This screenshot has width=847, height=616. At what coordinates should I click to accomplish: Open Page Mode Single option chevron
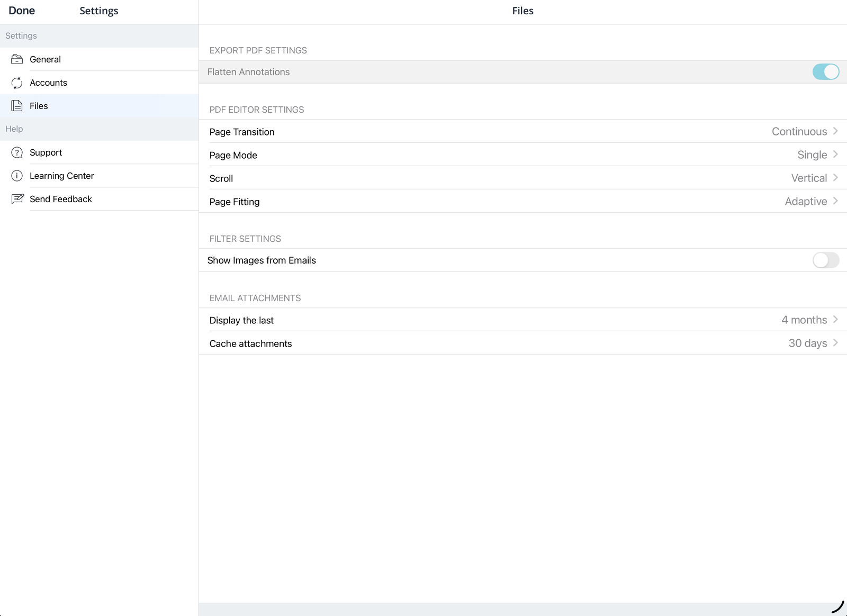point(835,155)
